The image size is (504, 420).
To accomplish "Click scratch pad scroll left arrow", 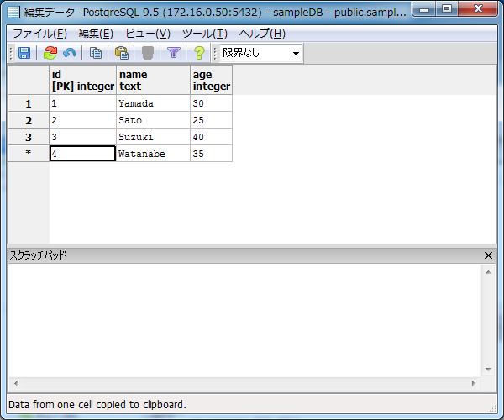I will [x=16, y=383].
